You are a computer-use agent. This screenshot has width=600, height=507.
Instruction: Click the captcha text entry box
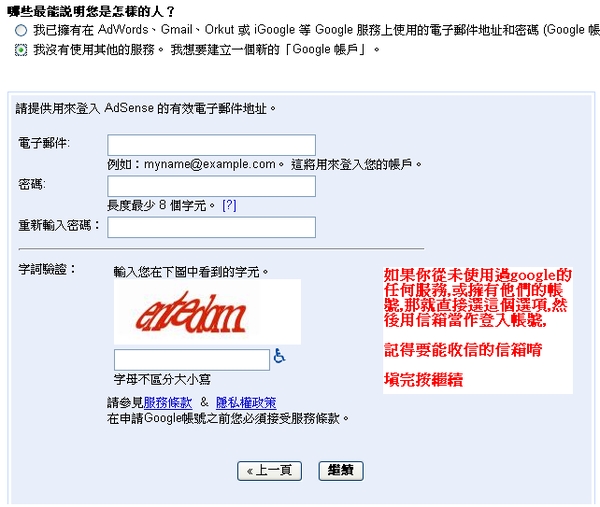click(x=192, y=360)
